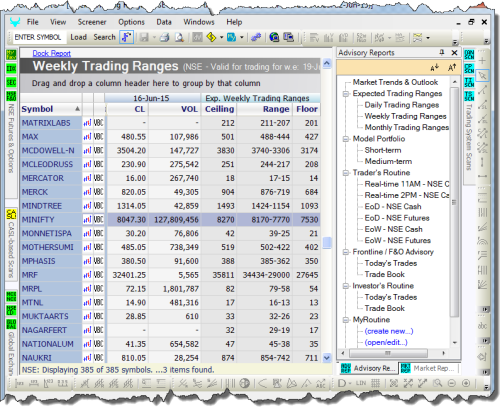This screenshot has height=407, width=500.
Task: Click the Dock Report link
Action: point(51,53)
